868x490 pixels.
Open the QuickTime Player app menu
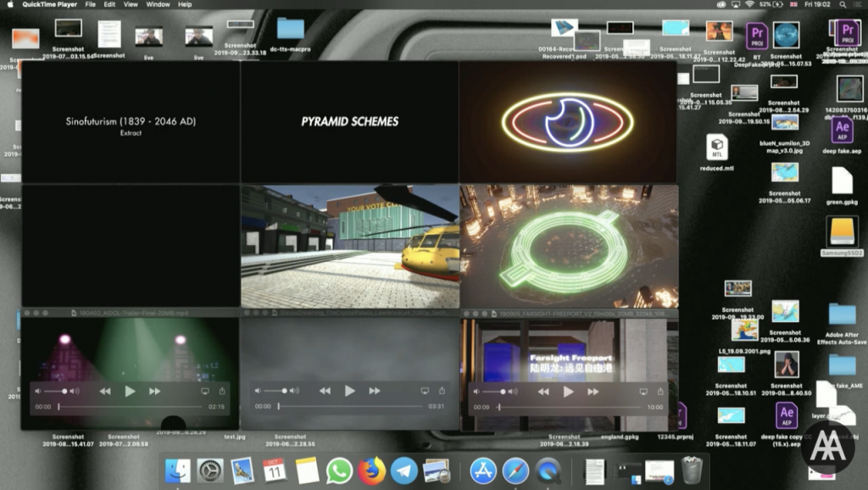pyautogui.click(x=49, y=4)
